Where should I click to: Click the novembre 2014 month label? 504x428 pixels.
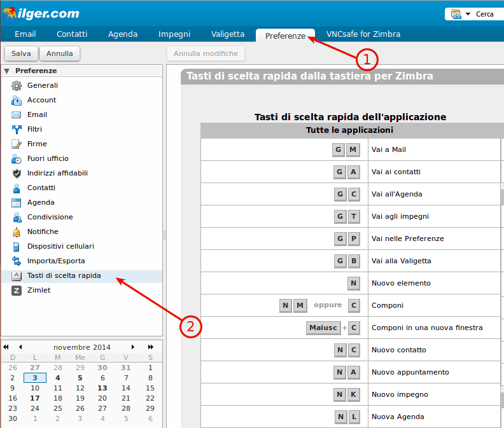pos(82,347)
